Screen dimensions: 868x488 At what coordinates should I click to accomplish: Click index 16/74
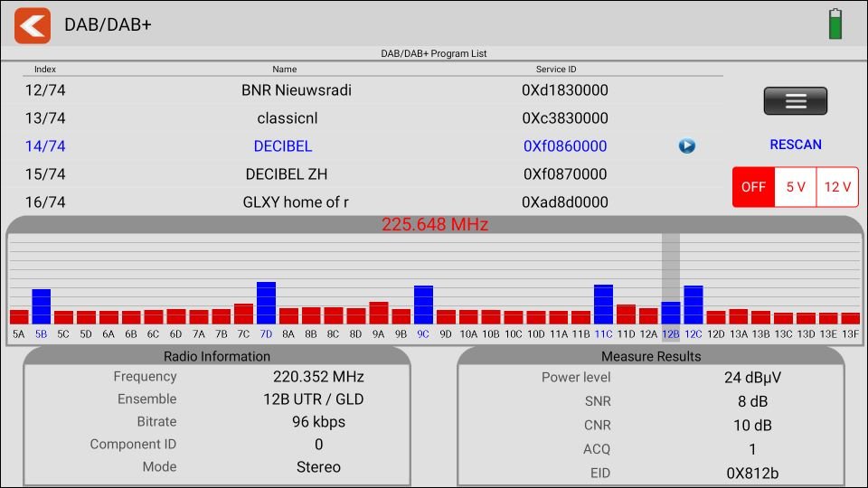45,202
